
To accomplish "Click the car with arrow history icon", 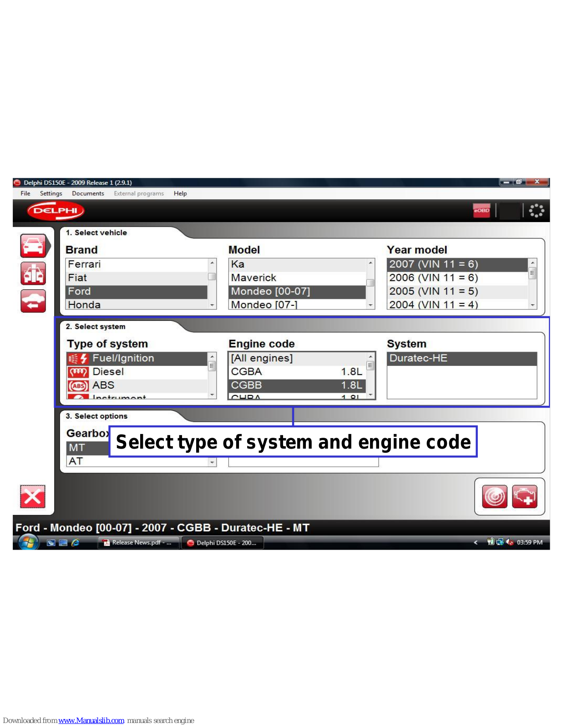I will tap(33, 301).
